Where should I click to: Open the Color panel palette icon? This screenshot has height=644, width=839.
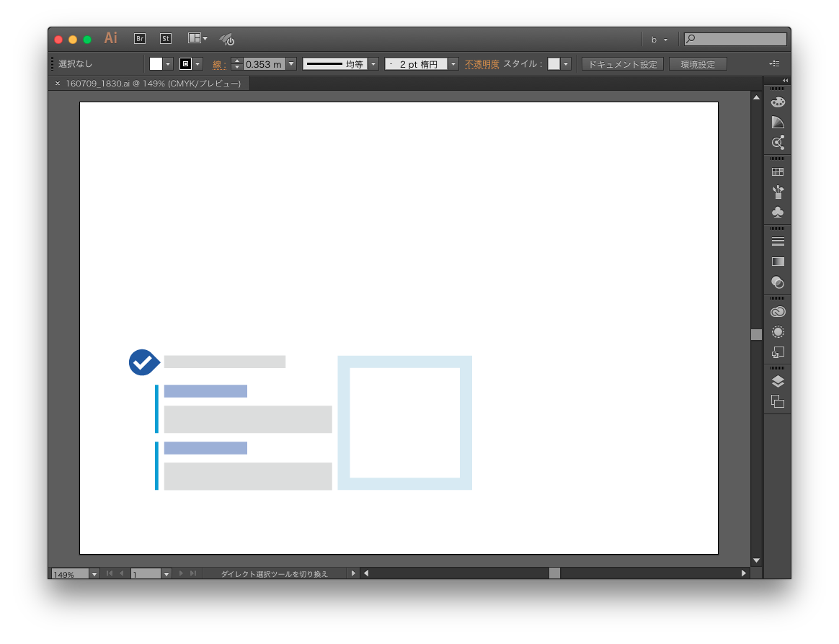coord(778,102)
